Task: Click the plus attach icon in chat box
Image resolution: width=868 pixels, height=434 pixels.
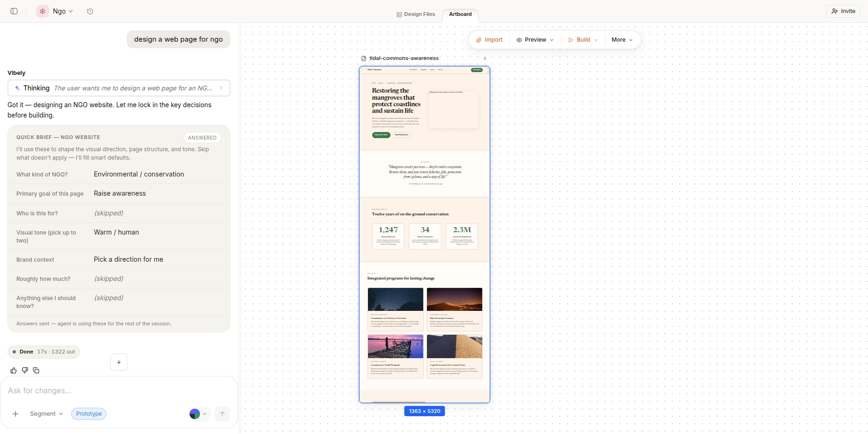Action: [x=15, y=414]
